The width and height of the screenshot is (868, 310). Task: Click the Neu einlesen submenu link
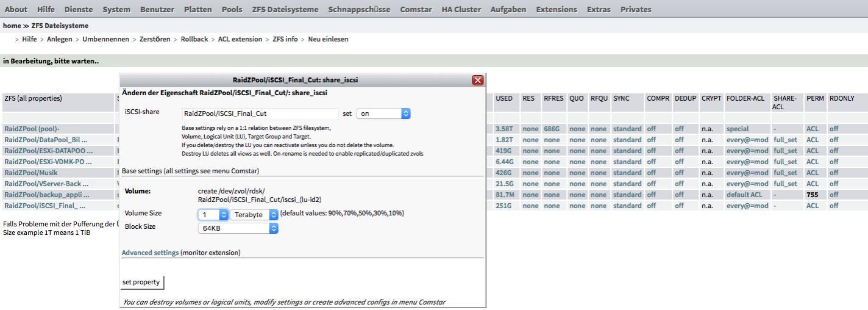point(328,39)
